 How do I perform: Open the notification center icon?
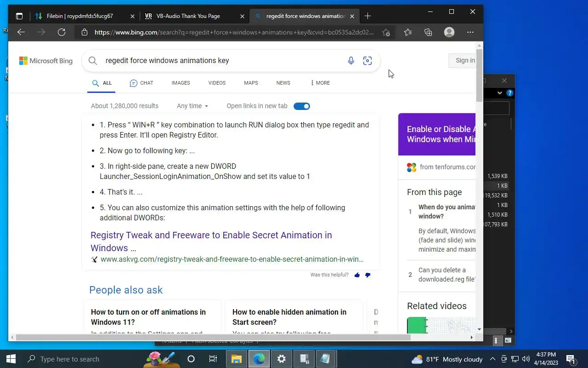pos(571,359)
